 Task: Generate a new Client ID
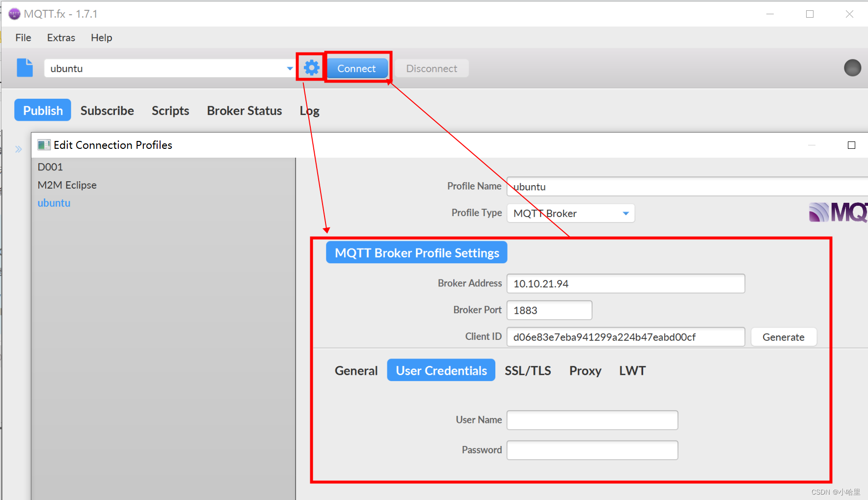[x=784, y=337]
